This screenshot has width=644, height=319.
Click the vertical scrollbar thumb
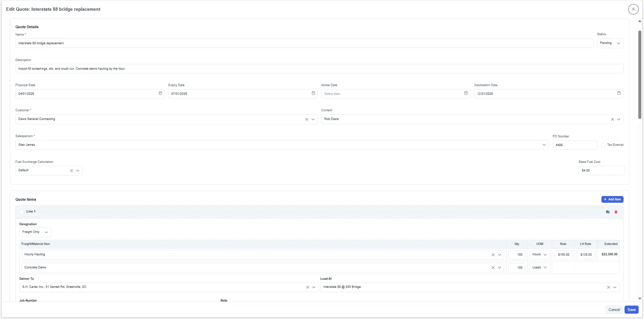[x=640, y=74]
